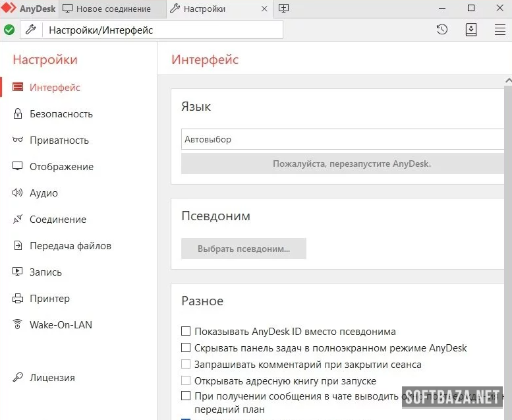Viewport: 512px width, 420px height.
Task: Go to Принтер settings section
Action: pos(49,299)
